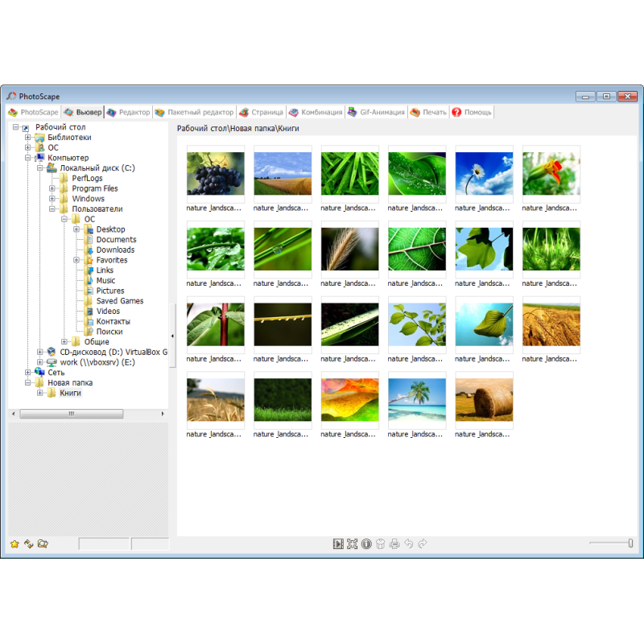This screenshot has width=644, height=644.
Task: Click the refresh icon next to the star
Action: (28, 544)
